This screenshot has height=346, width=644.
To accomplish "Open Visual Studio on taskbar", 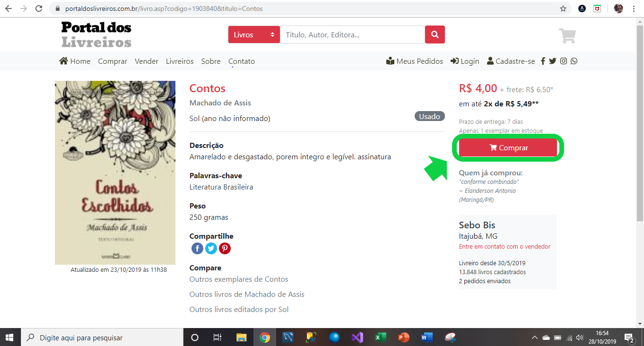I will (357, 337).
